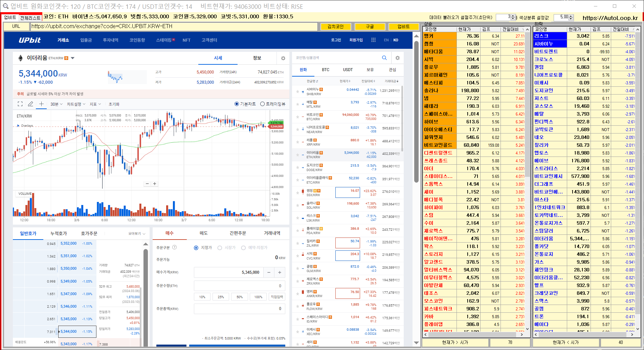
Task: Expand the 이더리움 ETH/KRW market selector arrow
Action: coord(72,58)
